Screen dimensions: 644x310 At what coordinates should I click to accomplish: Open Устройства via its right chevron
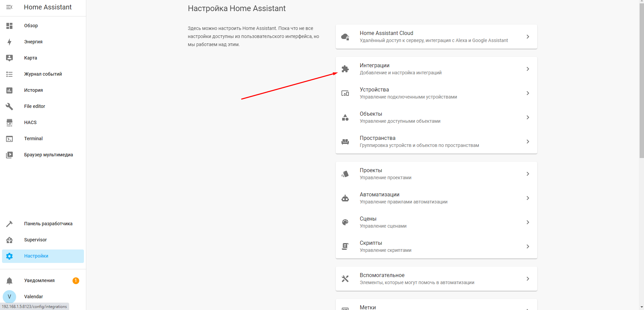coord(528,93)
